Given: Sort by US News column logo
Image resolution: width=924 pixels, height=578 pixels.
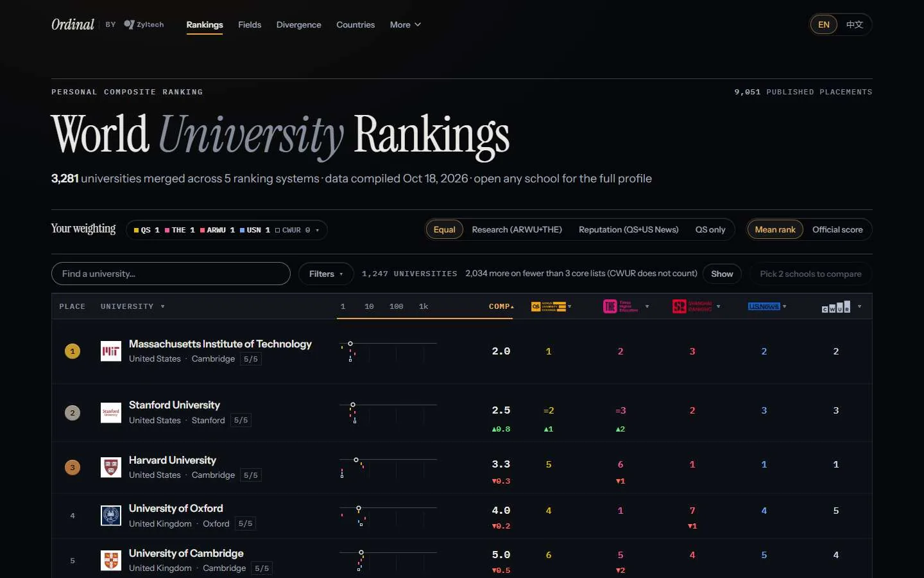Looking at the screenshot, I should tap(764, 306).
